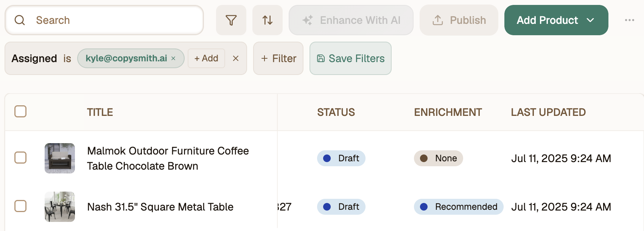This screenshot has width=644, height=231.
Task: Click + Add to assign another value
Action: tap(206, 58)
